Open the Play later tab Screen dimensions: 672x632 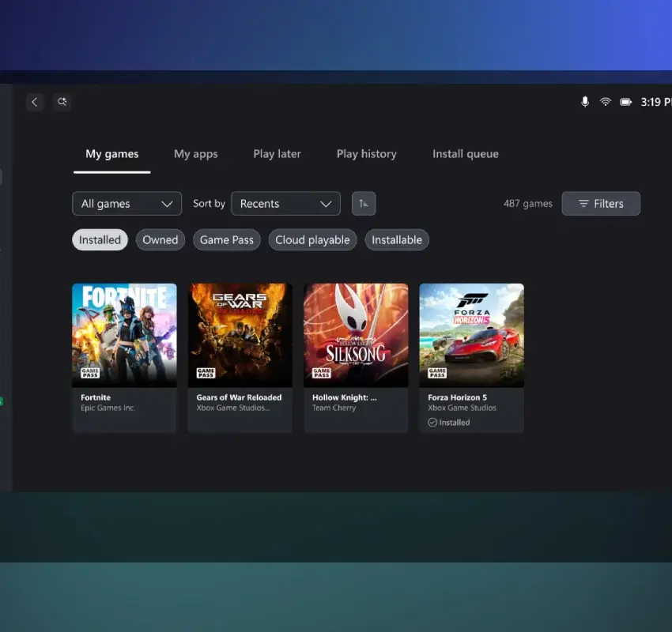pos(277,154)
